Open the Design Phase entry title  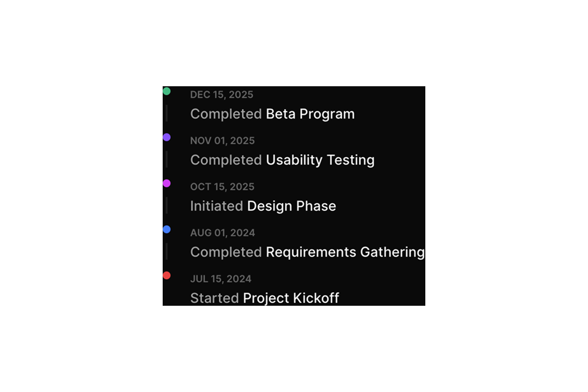(x=292, y=206)
